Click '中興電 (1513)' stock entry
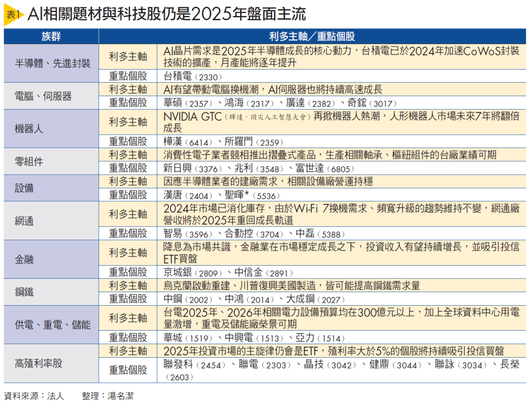The width and height of the screenshot is (532, 405). pyautogui.click(x=254, y=338)
